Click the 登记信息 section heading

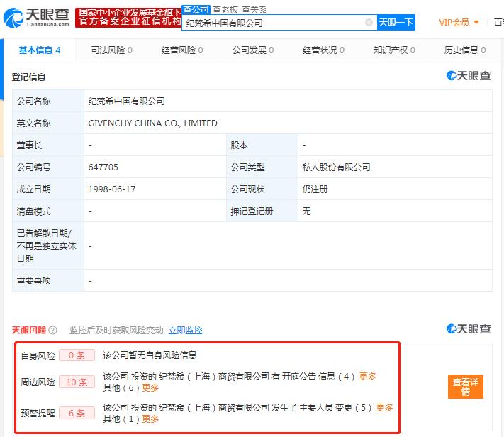tap(28, 77)
